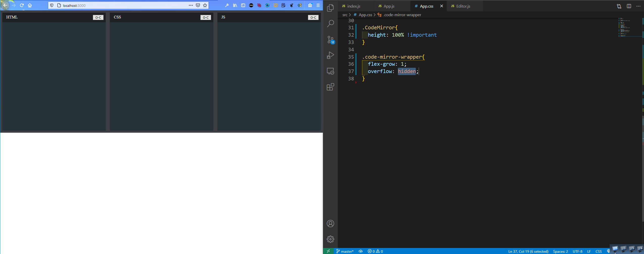Click line number 35 in the gutter
The image size is (644, 254).
coord(351,57)
